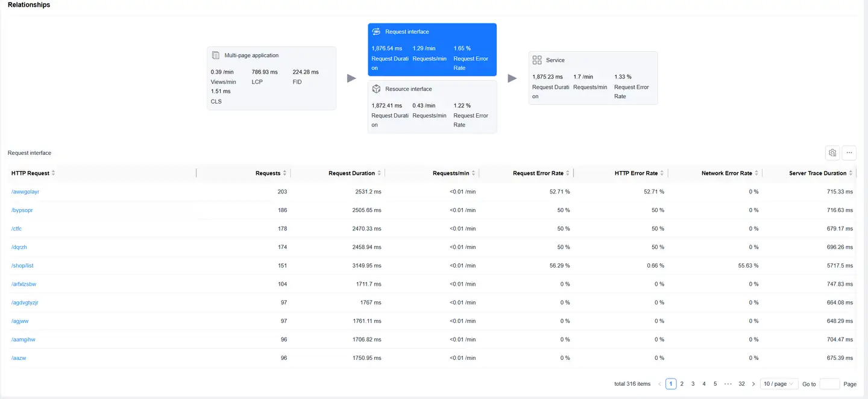Screen dimensions: 868x399
Task: Sort by Requests column sort icon
Action: point(285,174)
